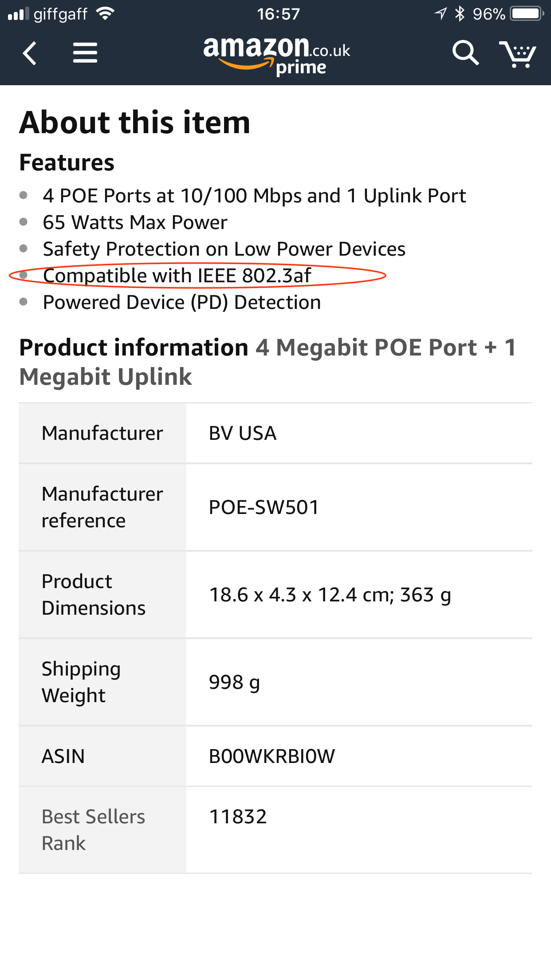Select the Best Sellers Rank label

93,830
